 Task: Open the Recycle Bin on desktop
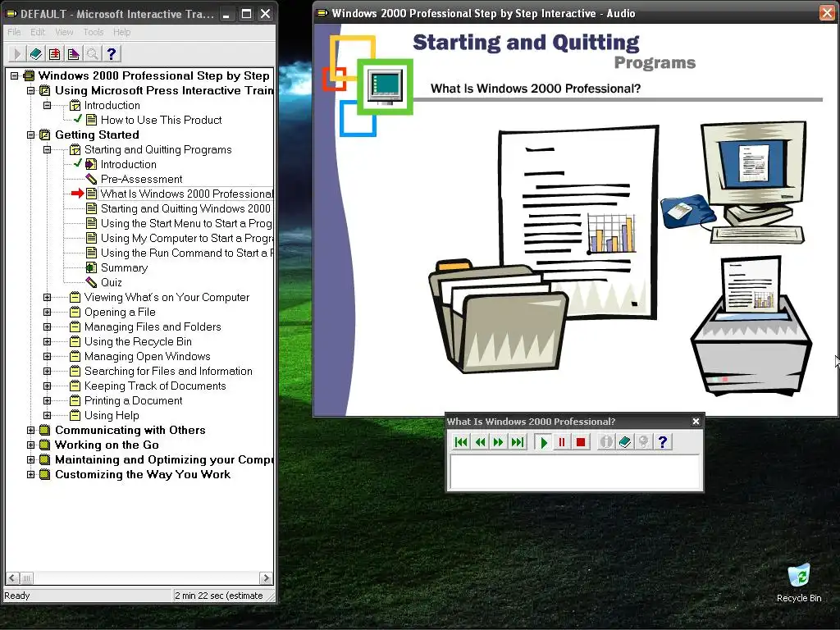[799, 583]
